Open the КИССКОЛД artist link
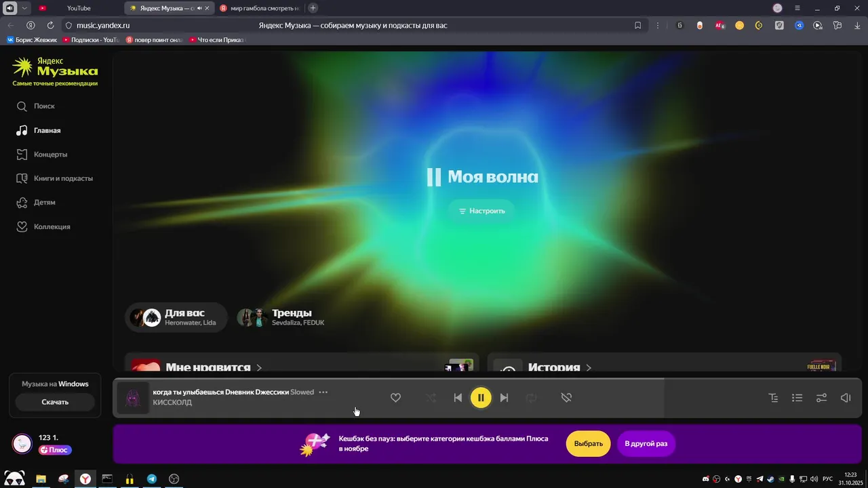This screenshot has height=488, width=868. [172, 403]
